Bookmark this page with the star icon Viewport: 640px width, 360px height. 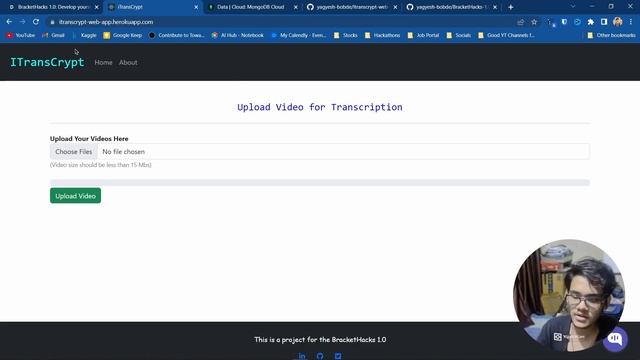(x=534, y=22)
